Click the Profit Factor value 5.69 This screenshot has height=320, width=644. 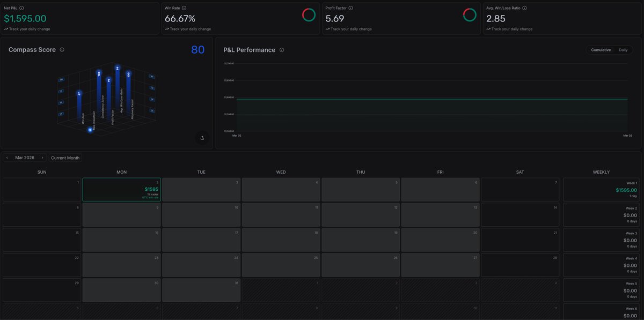pos(335,18)
